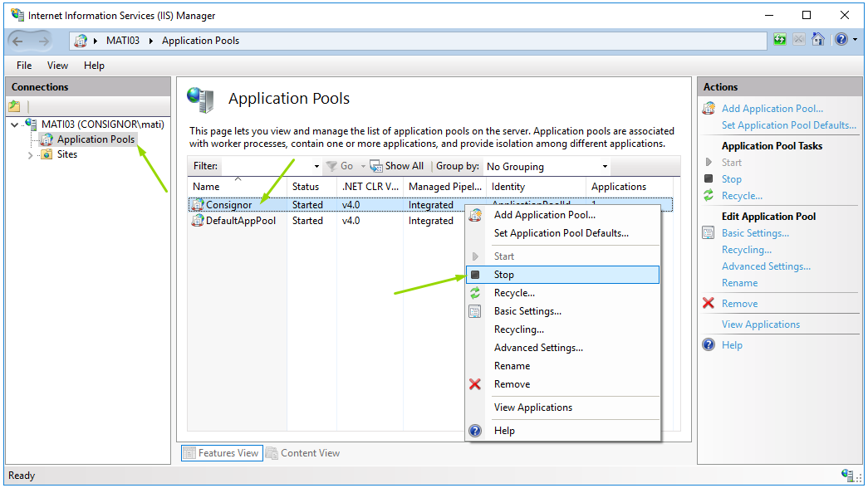Click the Filter text input field
868x488 pixels.
(267, 166)
